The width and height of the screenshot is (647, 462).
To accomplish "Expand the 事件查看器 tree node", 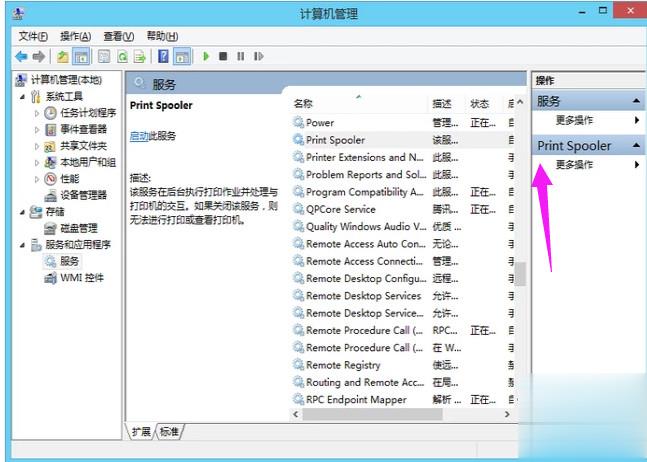I will click(x=37, y=130).
